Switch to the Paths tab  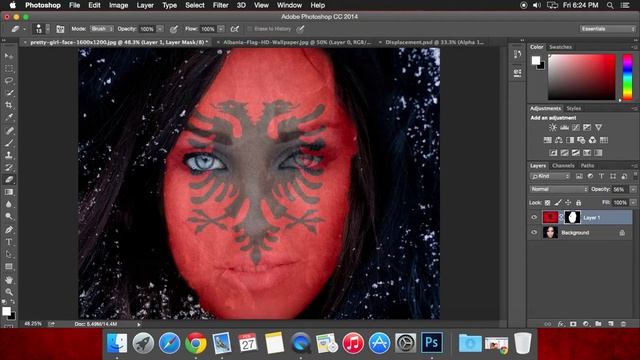coord(587,166)
